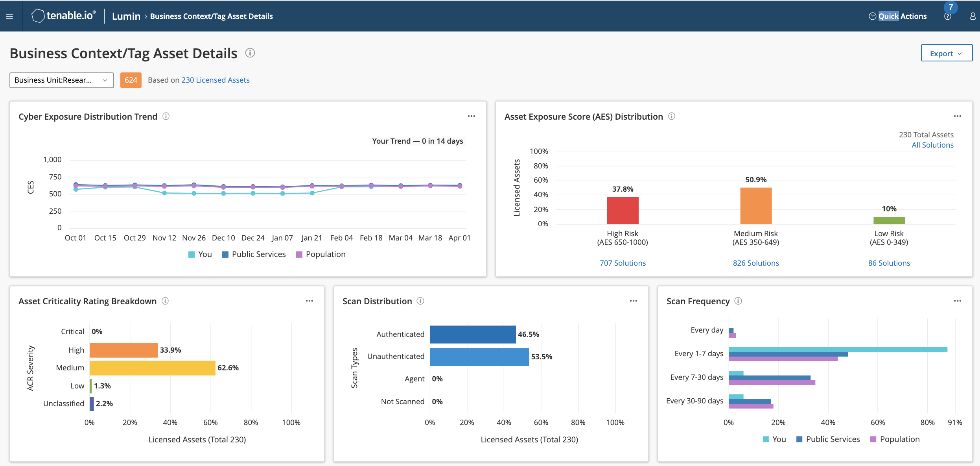Click the 'Every 1-7 days' frequency label
The image size is (980, 466).
[699, 353]
